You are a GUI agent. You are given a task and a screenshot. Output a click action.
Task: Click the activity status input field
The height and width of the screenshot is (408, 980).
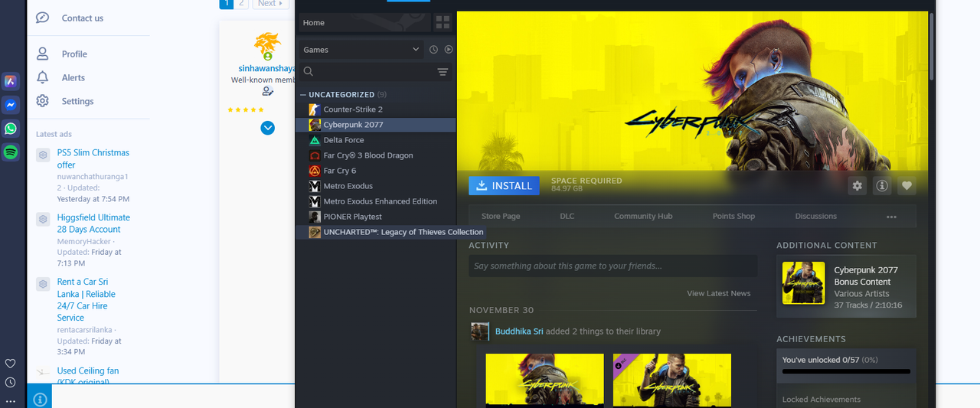(x=613, y=266)
